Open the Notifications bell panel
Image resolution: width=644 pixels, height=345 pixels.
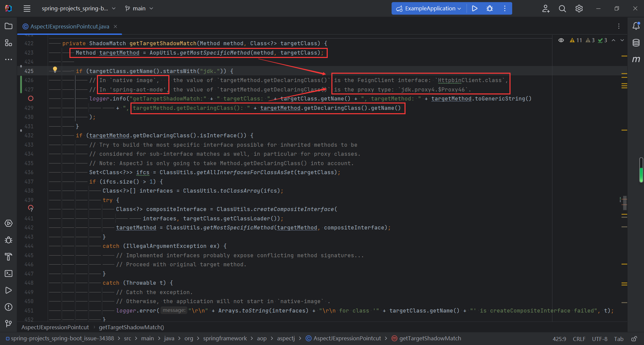(x=636, y=26)
